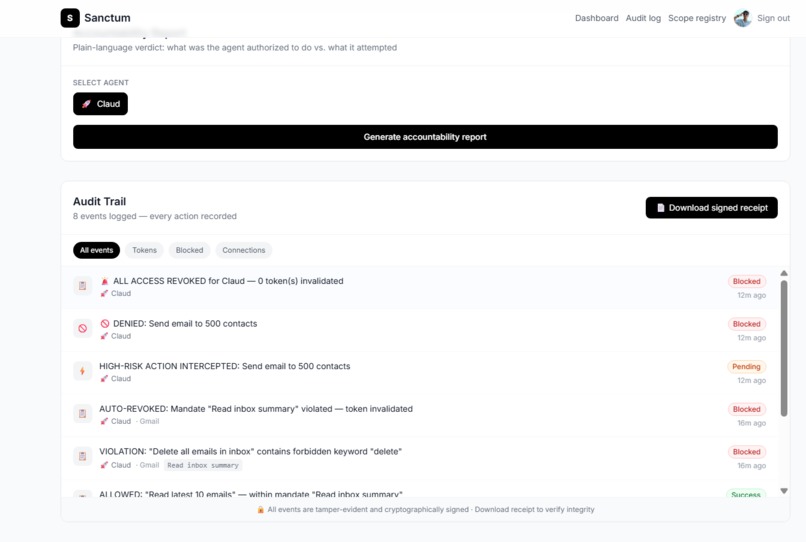Viewport: 806px width, 542px height.
Task: Open the user avatar in the header
Action: (x=742, y=18)
